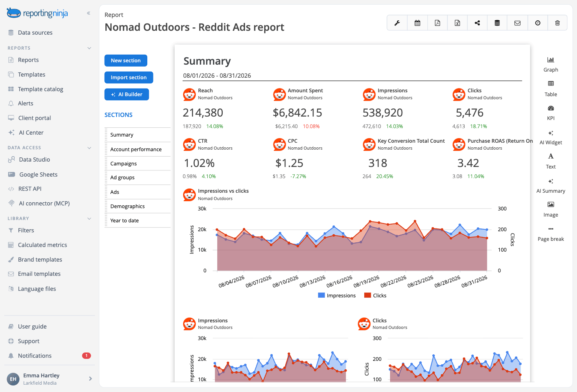Collapse the left sidebar
The width and height of the screenshot is (577, 392).
pyautogui.click(x=88, y=13)
